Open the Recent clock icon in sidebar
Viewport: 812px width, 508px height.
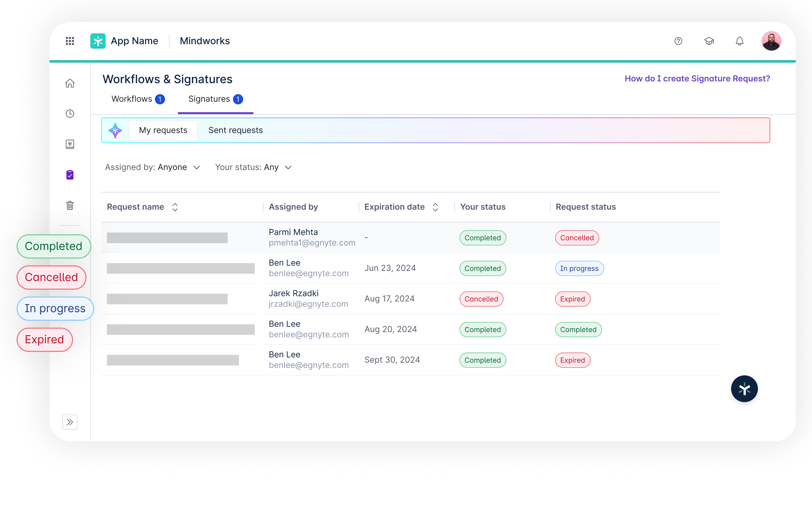[70, 114]
